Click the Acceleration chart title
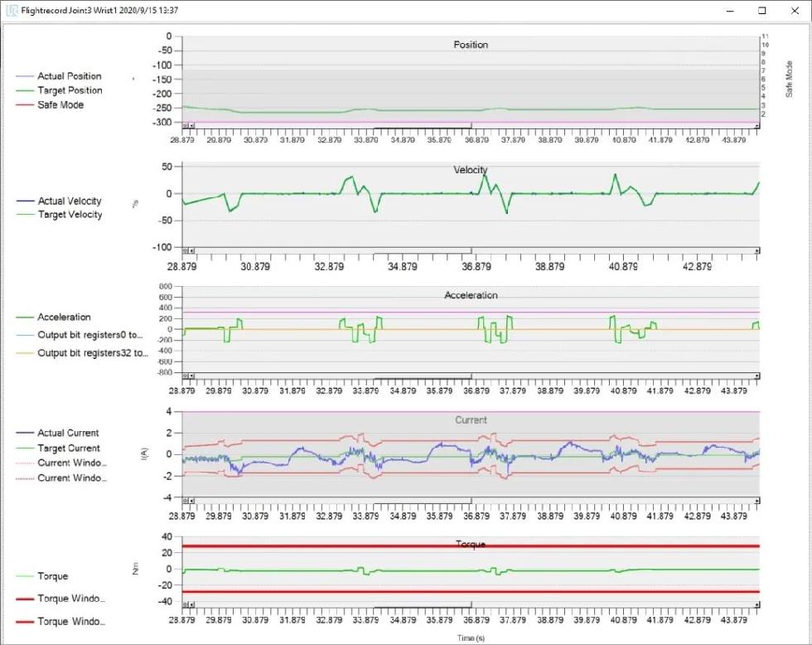812x645 pixels. (471, 295)
